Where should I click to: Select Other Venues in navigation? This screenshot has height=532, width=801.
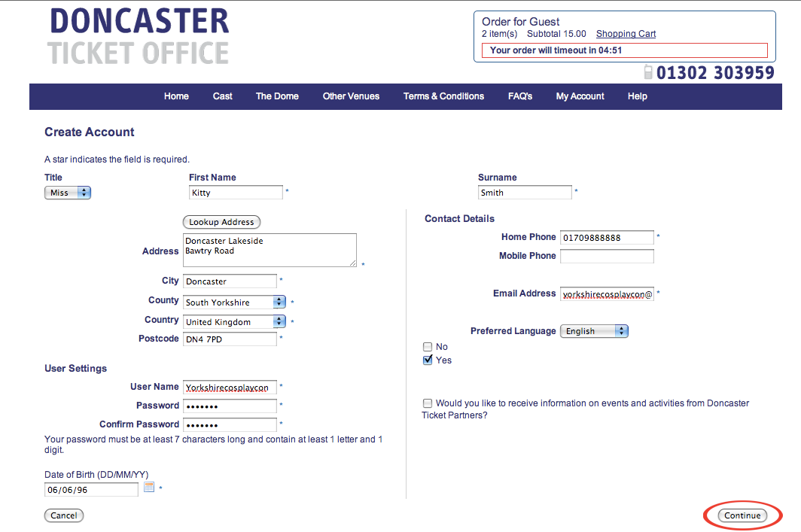tap(351, 96)
